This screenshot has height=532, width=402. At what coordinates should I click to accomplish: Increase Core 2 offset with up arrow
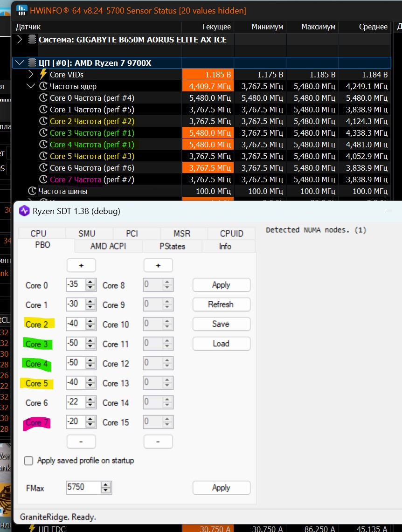point(90,321)
